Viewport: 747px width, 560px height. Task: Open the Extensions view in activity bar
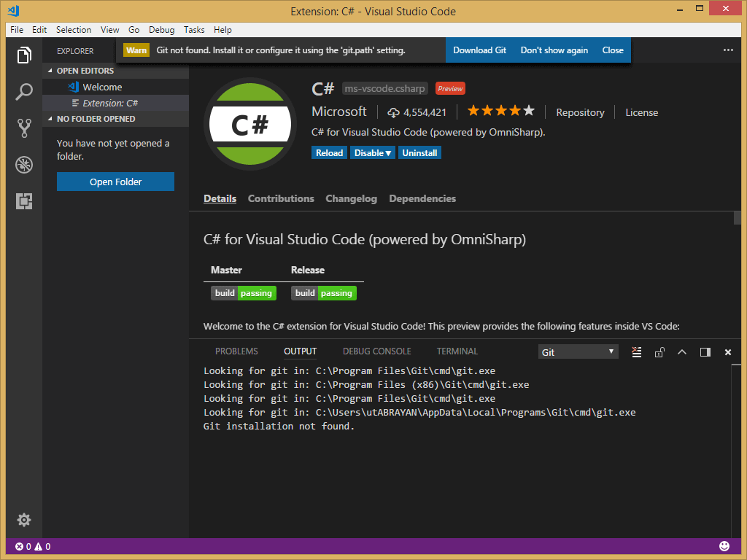(x=24, y=201)
